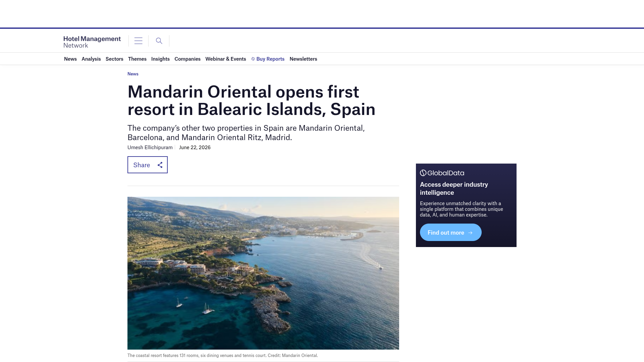Click the article headline about Mandarin Oriental
The image size is (644, 362).
point(252,100)
